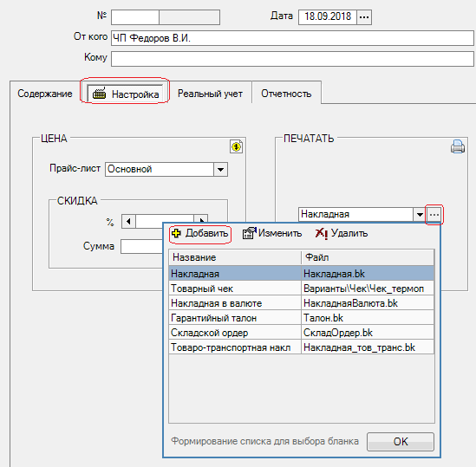Click the printer icon in ПЕЧАТАТЬ
The height and width of the screenshot is (467, 476).
458,146
